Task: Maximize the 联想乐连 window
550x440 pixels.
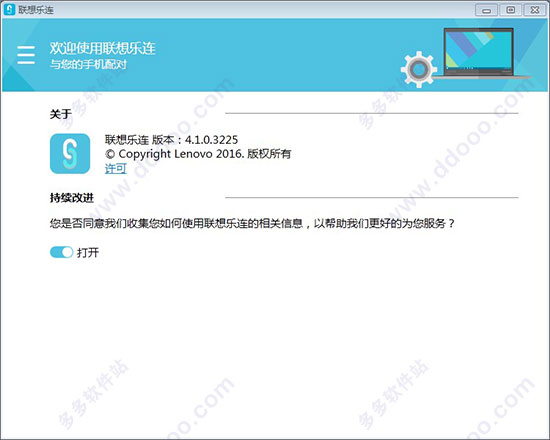Action: click(x=510, y=10)
